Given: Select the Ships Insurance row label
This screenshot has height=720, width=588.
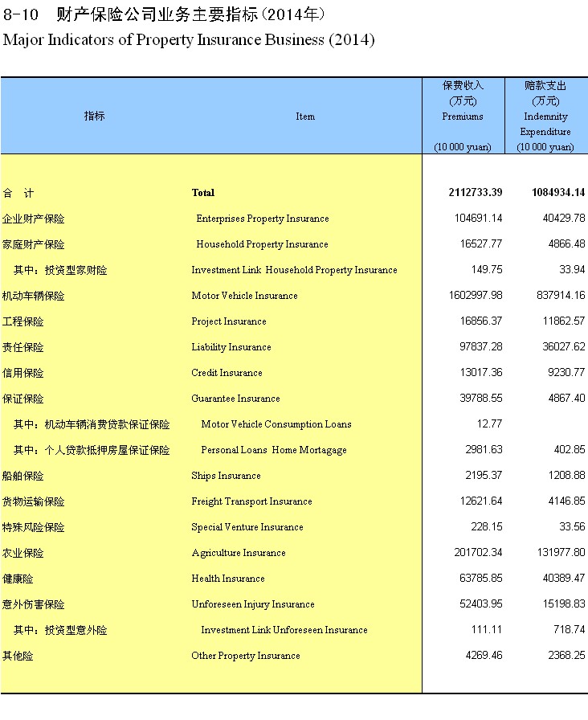Looking at the screenshot, I should (226, 476).
